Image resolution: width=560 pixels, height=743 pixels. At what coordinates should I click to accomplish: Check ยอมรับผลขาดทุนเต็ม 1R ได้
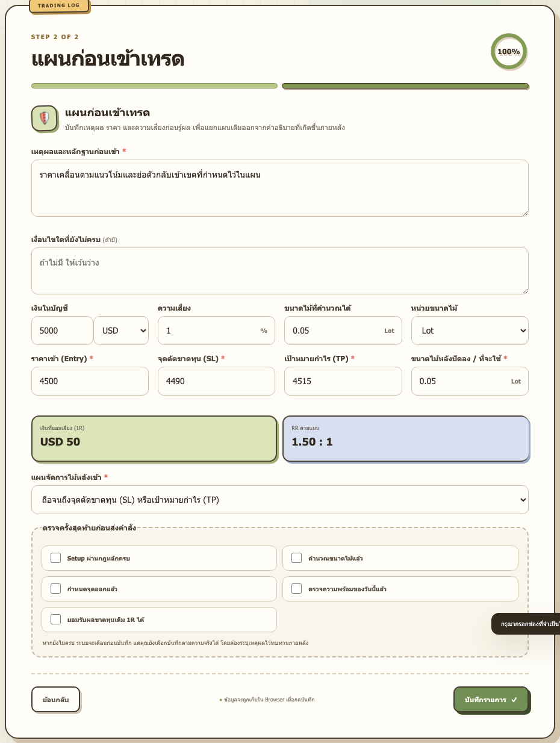pos(56,619)
